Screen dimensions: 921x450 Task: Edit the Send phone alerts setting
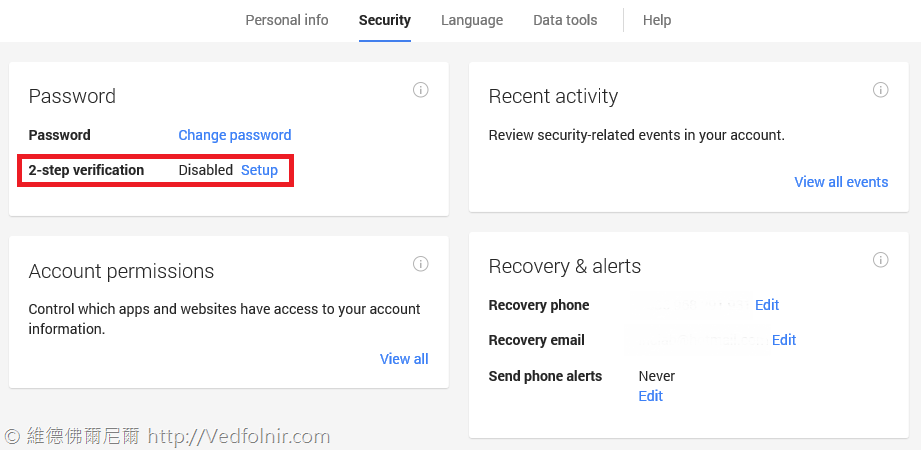[651, 396]
